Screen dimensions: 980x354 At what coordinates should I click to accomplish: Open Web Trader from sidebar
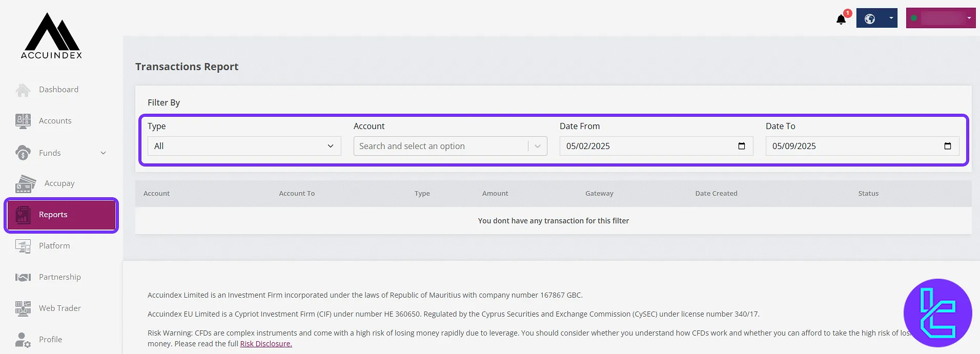coord(61,308)
